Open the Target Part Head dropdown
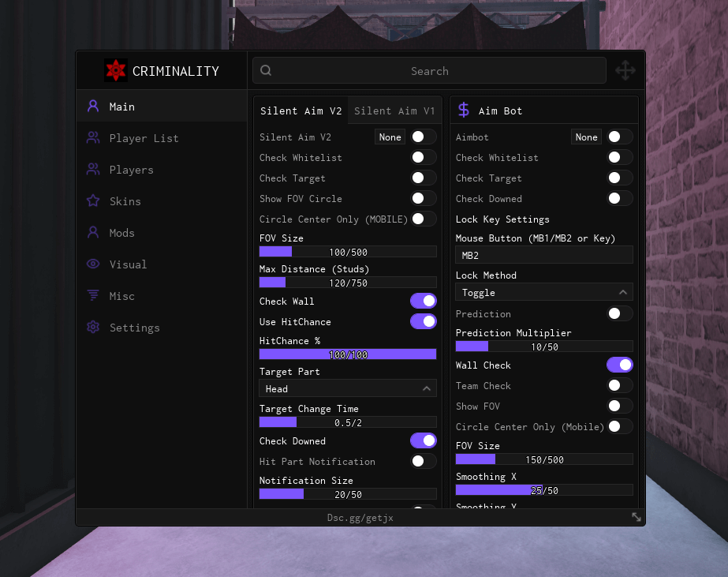 [348, 388]
